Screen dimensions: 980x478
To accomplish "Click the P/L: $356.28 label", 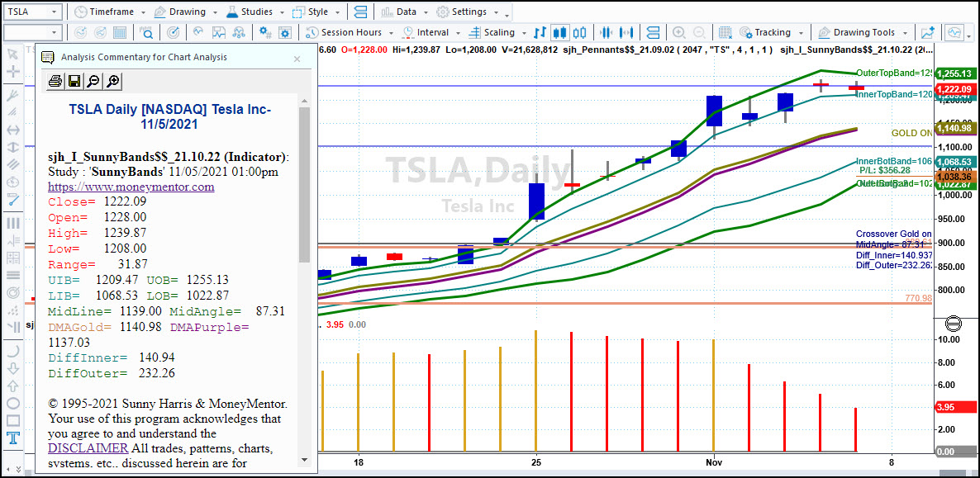I will (884, 170).
